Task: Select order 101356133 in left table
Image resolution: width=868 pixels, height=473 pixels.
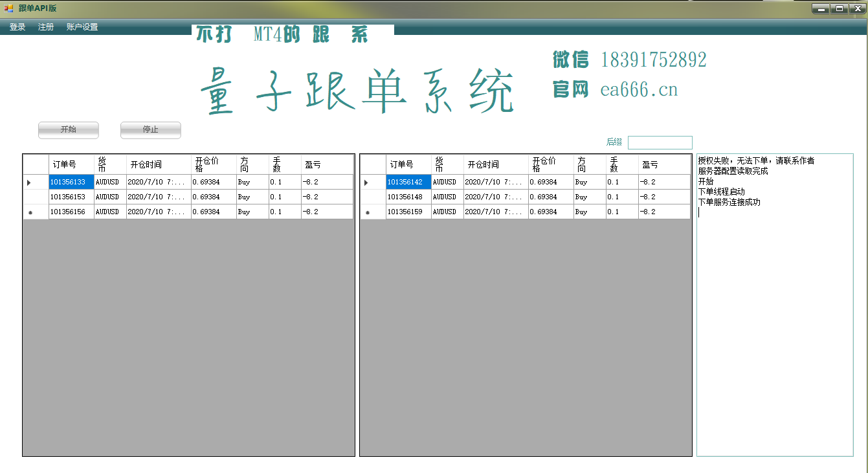Action: point(72,182)
